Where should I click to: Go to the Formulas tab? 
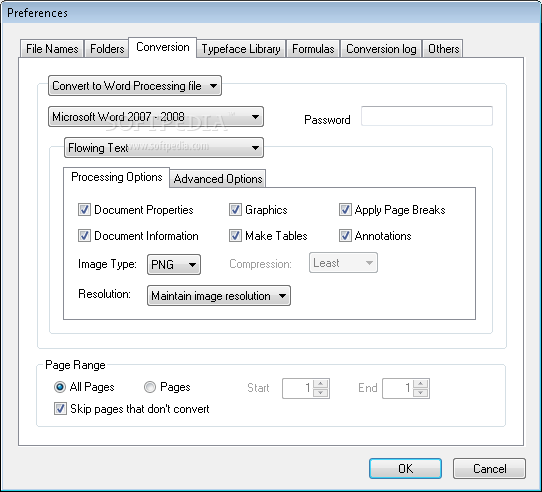tap(313, 48)
